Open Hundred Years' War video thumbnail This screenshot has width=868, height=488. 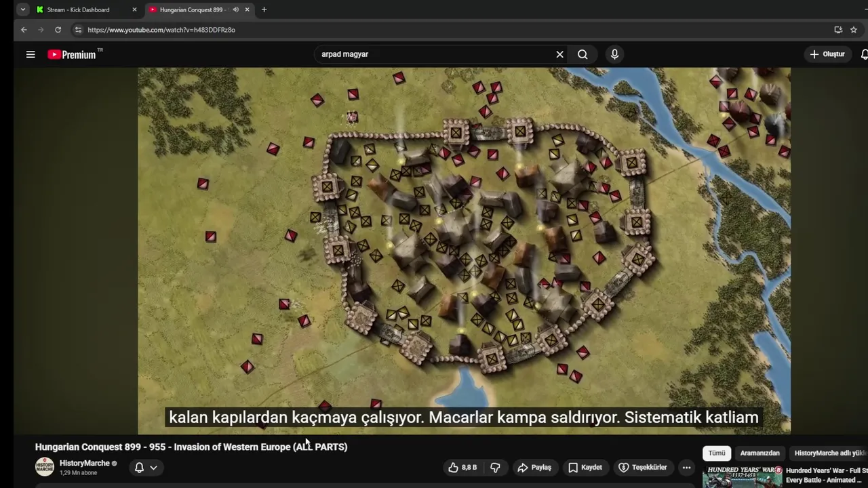pyautogui.click(x=742, y=476)
